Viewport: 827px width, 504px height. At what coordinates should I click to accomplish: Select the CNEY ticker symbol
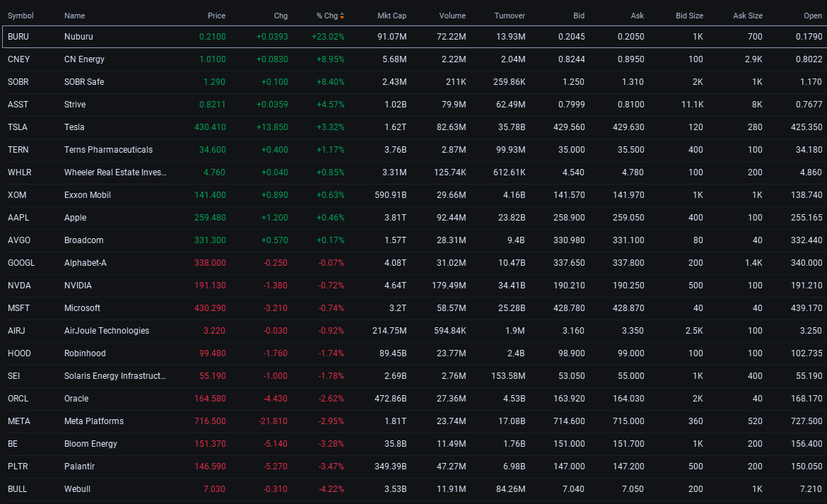(x=19, y=59)
